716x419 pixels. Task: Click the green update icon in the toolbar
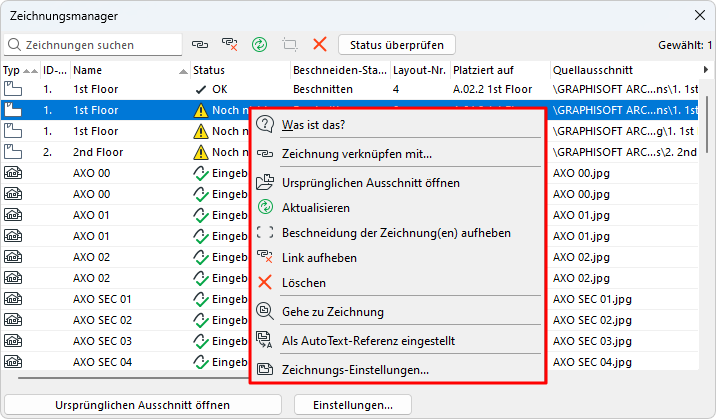pos(260,45)
